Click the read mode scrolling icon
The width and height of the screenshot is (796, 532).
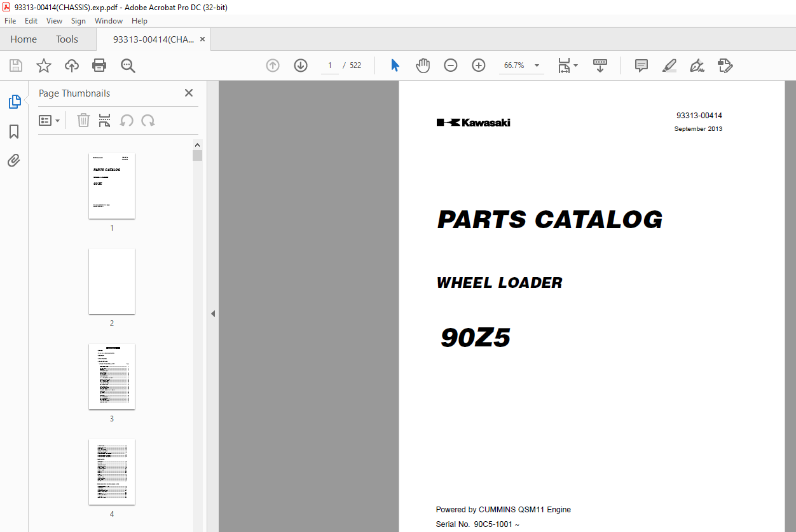click(x=600, y=65)
